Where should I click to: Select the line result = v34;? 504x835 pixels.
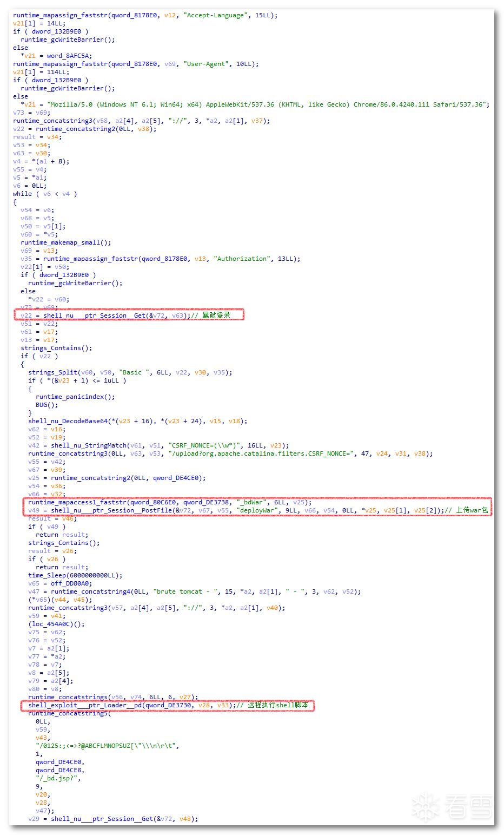coord(37,137)
